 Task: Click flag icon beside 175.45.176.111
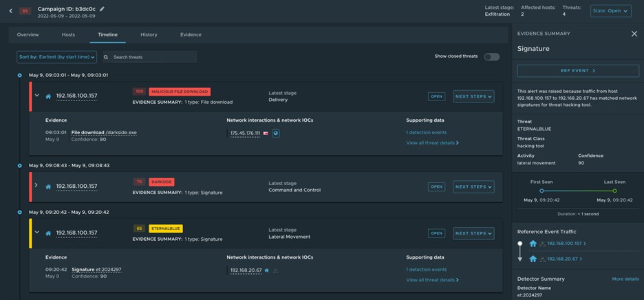click(x=266, y=133)
